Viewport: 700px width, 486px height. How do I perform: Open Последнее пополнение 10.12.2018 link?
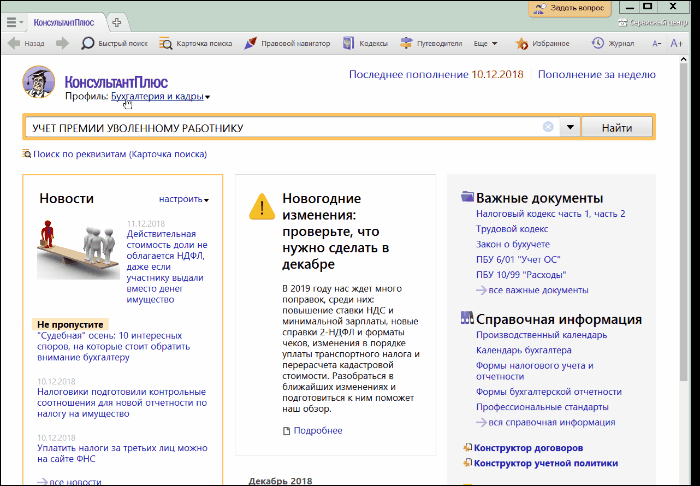tap(436, 74)
